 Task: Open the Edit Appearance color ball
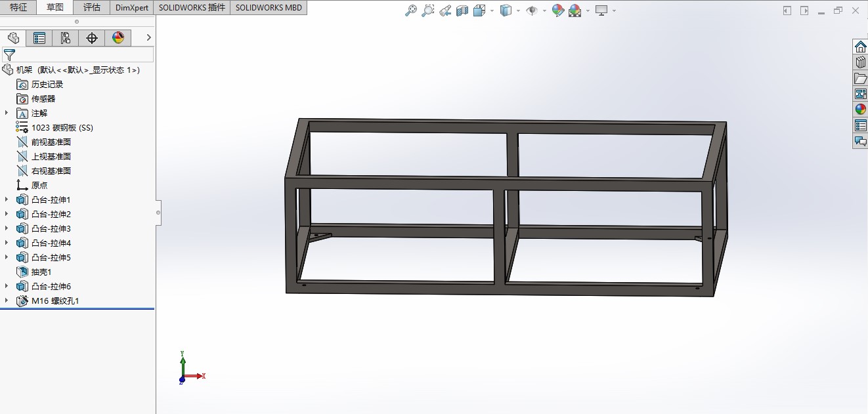click(x=557, y=10)
